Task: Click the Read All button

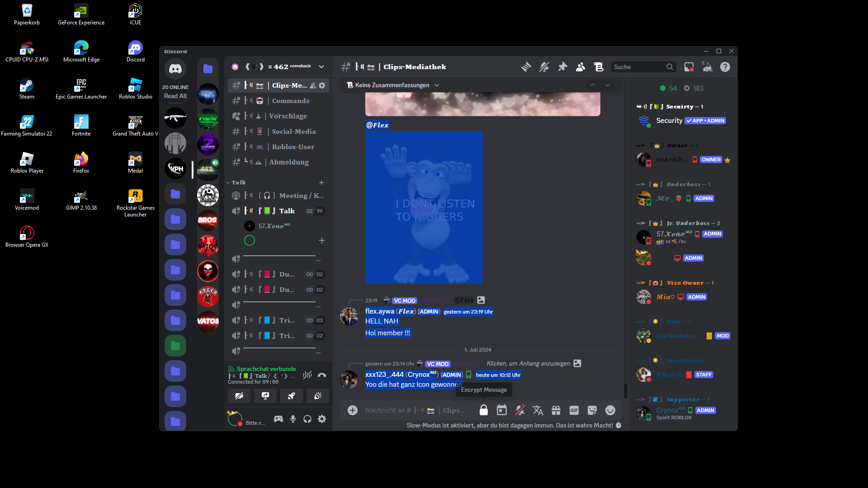Action: (175, 96)
